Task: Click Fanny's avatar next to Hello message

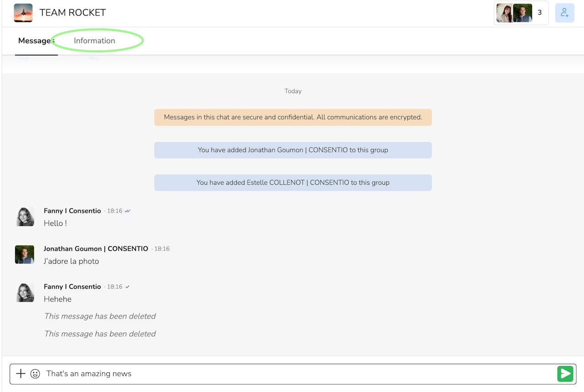Action: 25,217
